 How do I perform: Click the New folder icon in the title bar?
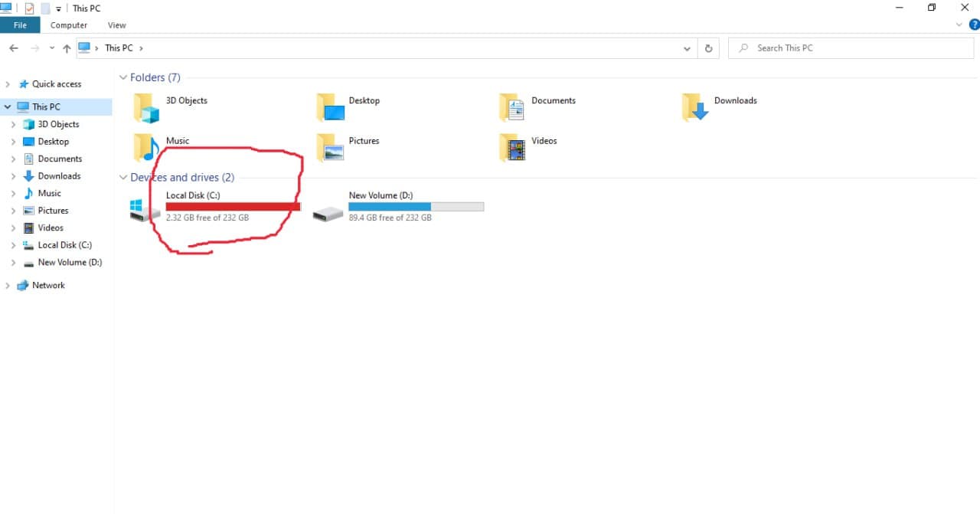tap(45, 8)
